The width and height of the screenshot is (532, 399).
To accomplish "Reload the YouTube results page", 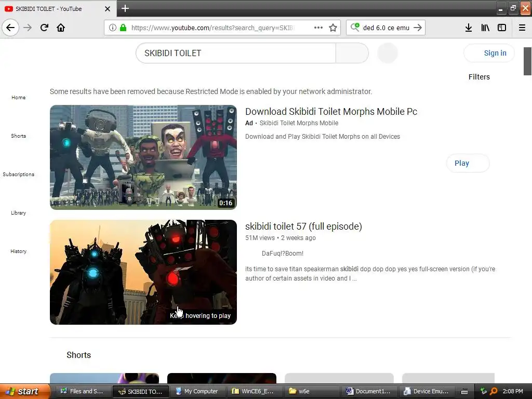I will 44,28.
